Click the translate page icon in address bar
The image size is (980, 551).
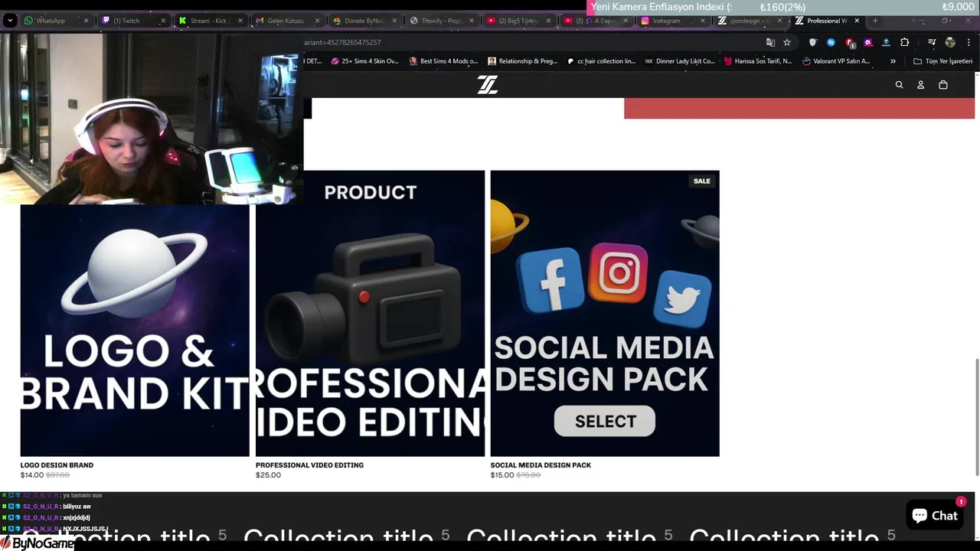[770, 42]
